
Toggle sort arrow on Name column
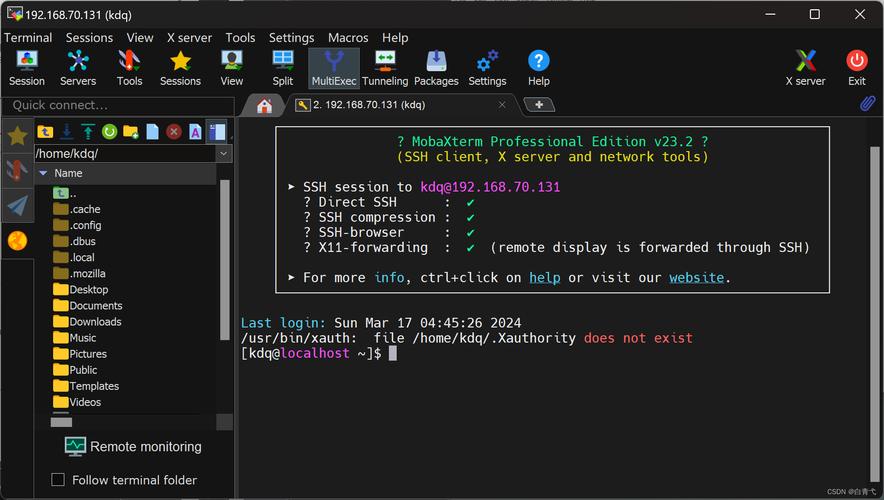click(43, 173)
